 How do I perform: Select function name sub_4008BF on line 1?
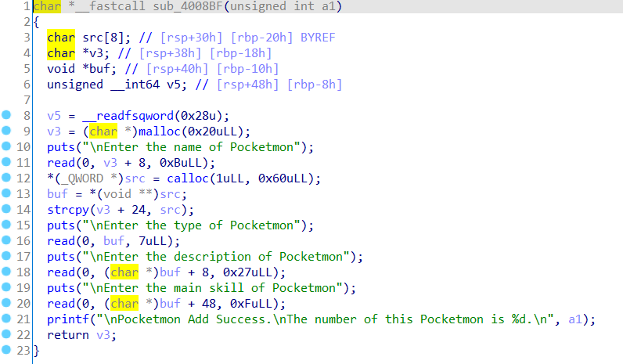189,6
